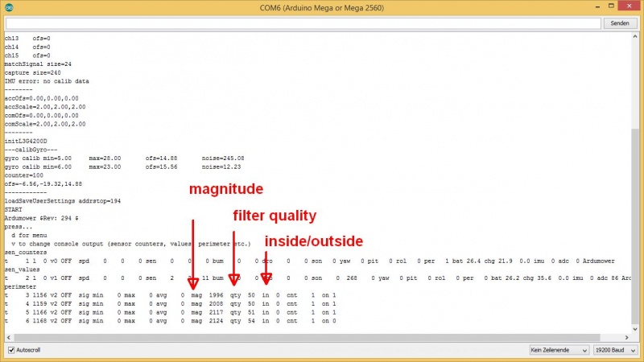Screen dimensions: 644x362
Task: Click the 'noise=12.23' value
Action: tap(221, 167)
